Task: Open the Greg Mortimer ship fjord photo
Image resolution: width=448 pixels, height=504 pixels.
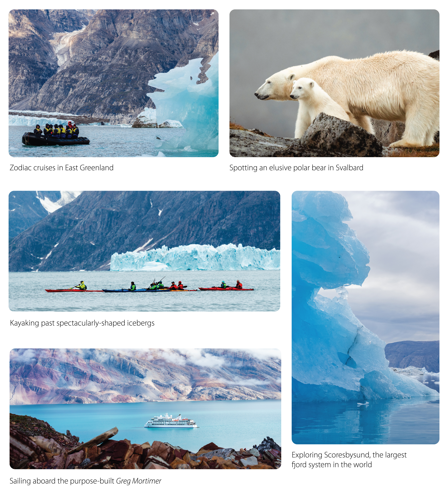Action: coord(145,409)
